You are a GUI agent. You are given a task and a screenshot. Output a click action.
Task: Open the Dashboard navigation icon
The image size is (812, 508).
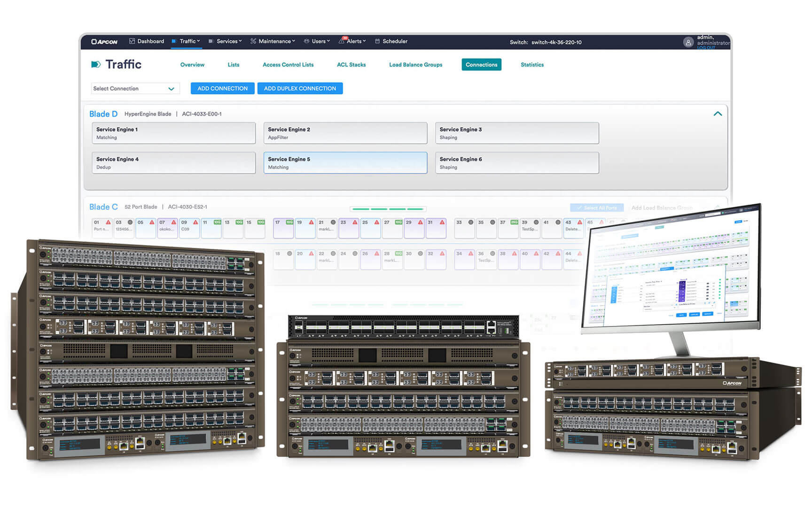point(132,41)
